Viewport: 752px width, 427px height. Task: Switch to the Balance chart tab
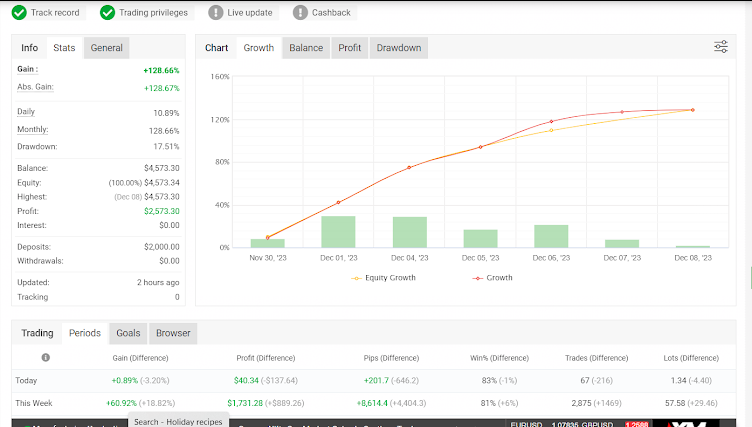pos(306,48)
